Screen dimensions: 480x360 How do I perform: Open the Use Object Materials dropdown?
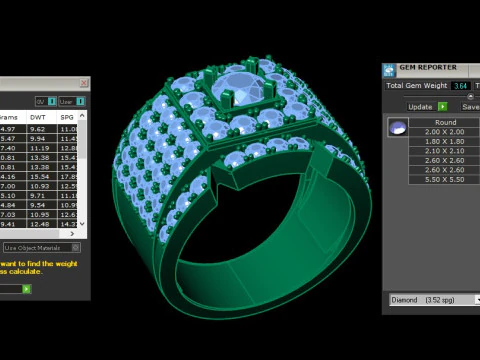click(42, 248)
